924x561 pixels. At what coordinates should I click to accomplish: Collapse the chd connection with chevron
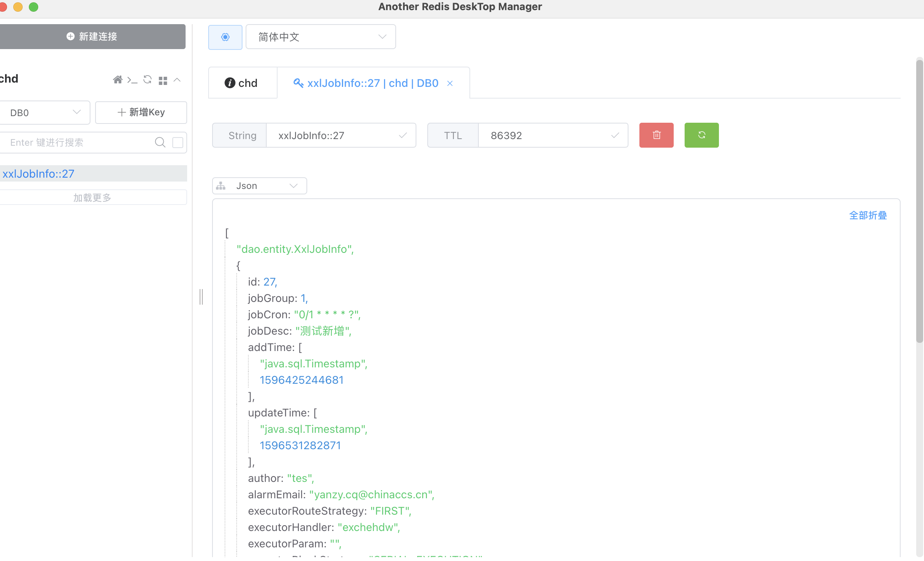tap(177, 80)
